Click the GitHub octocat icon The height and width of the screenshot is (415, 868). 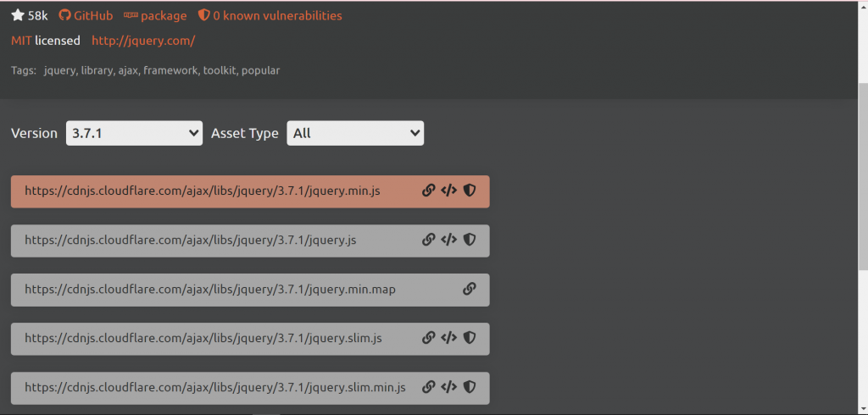click(64, 15)
